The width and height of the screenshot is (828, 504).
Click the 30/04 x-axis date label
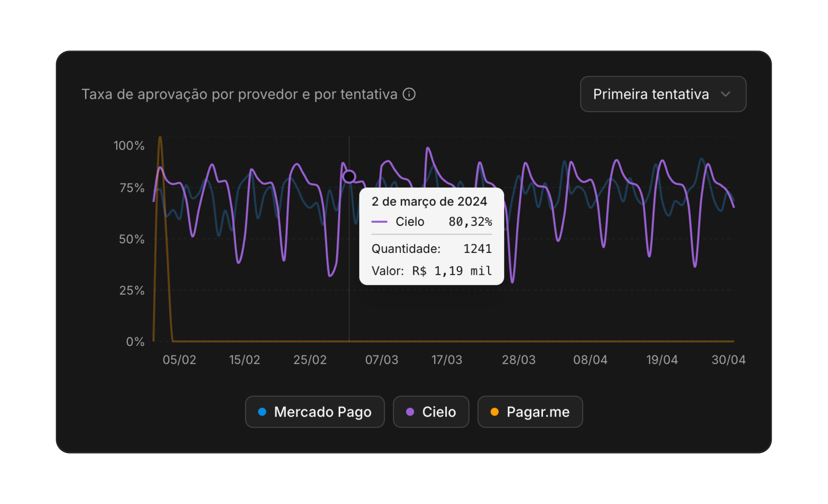coord(729,360)
